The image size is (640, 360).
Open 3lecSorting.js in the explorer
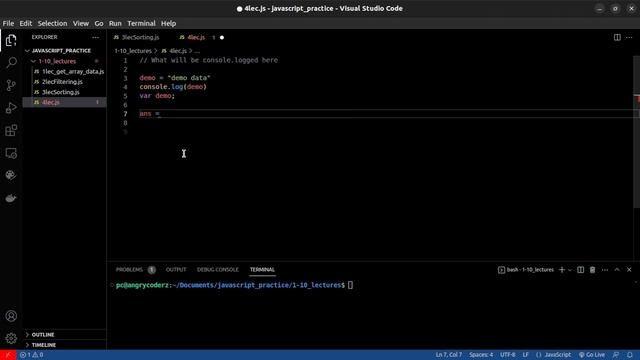(x=60, y=92)
